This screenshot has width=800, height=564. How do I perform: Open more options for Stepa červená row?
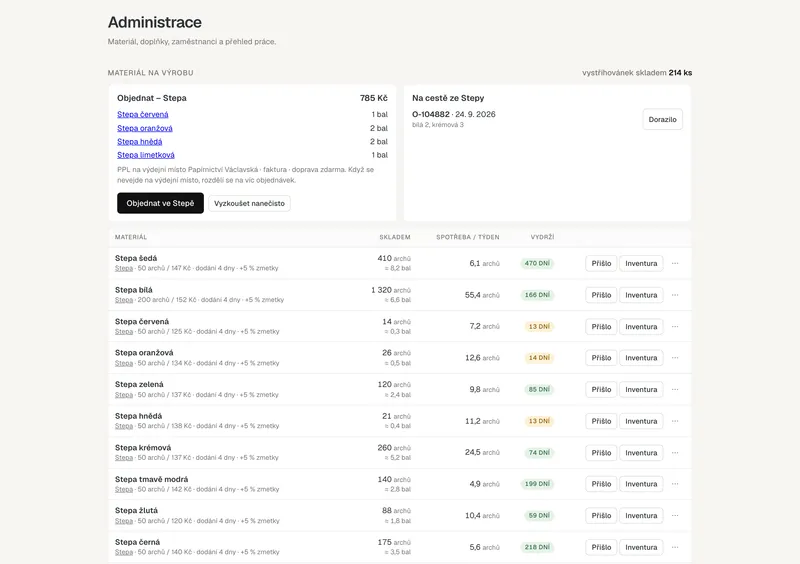pos(675,327)
